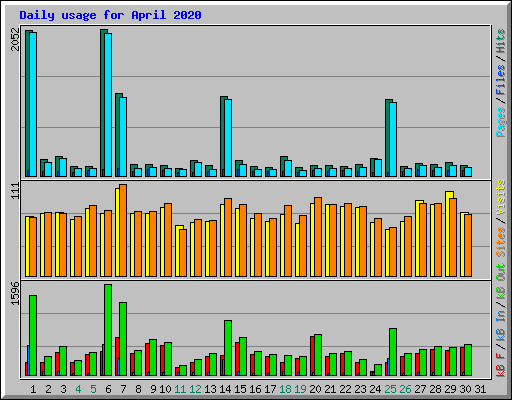Click day label 3 on the x-axis
Image resolution: width=512 pixels, height=400 pixels.
[63, 389]
